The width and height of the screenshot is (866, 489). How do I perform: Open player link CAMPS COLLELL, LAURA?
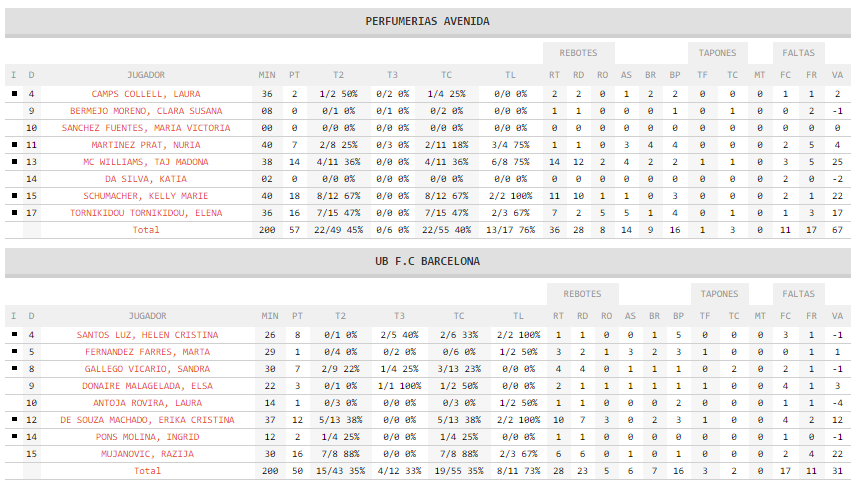point(146,94)
